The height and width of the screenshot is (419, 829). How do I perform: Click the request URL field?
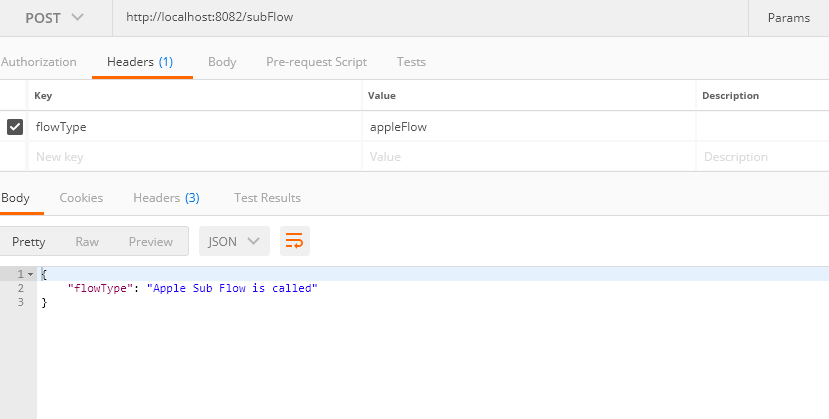pos(430,18)
